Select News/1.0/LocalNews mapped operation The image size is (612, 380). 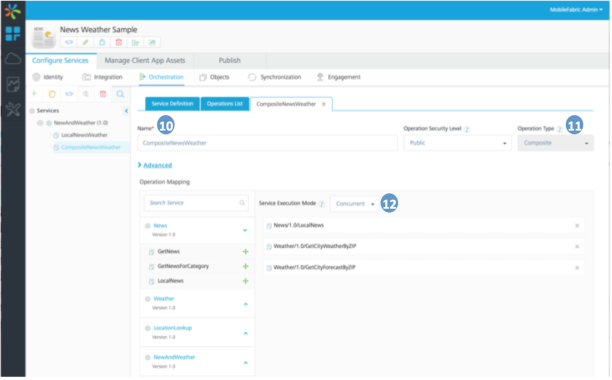point(423,226)
